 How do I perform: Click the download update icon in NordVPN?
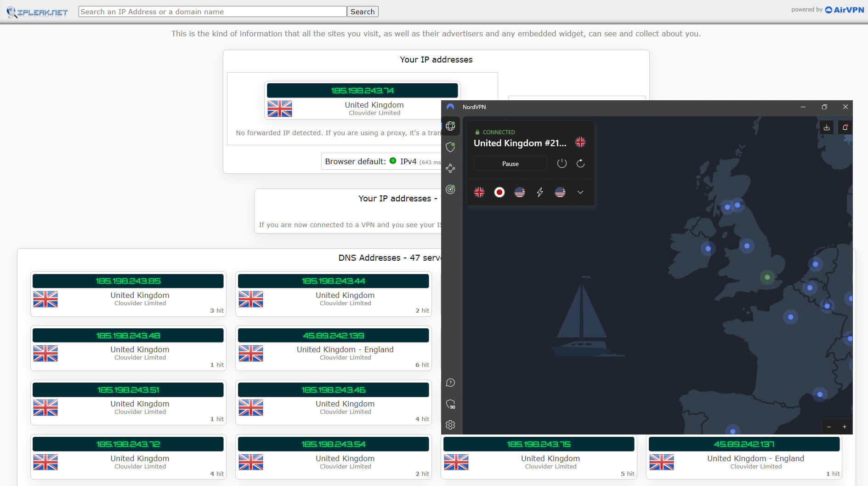click(x=827, y=127)
